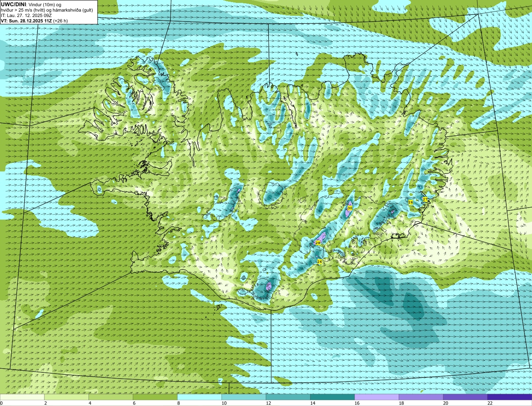This screenshot has height=406, width=532.
Task: Click the '22' scale label
Action: (x=490, y=403)
